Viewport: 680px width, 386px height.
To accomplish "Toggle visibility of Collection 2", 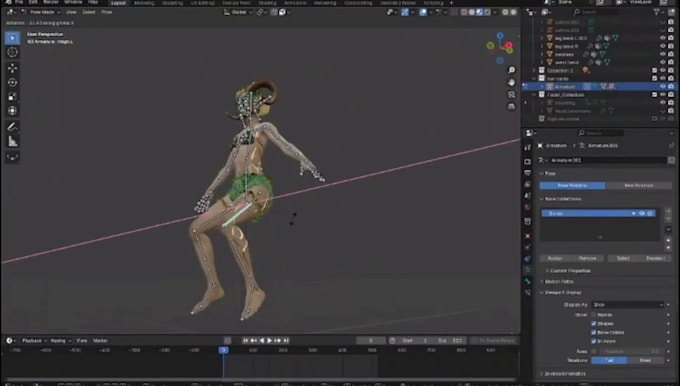I will pyautogui.click(x=663, y=70).
